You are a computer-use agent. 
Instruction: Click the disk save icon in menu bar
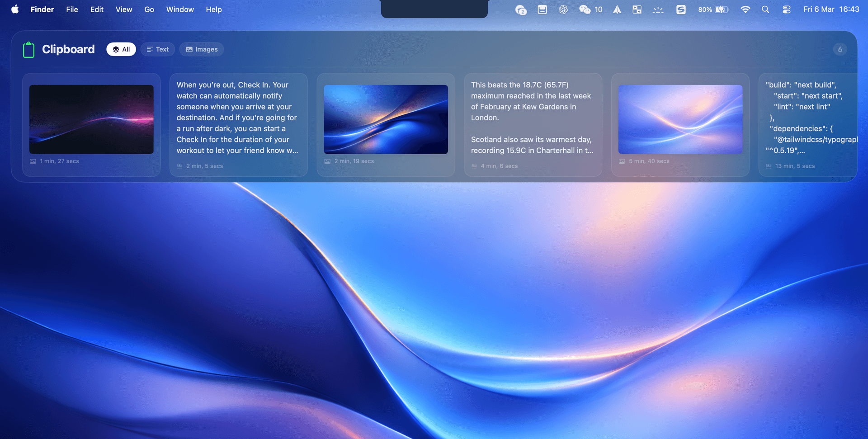tap(542, 9)
